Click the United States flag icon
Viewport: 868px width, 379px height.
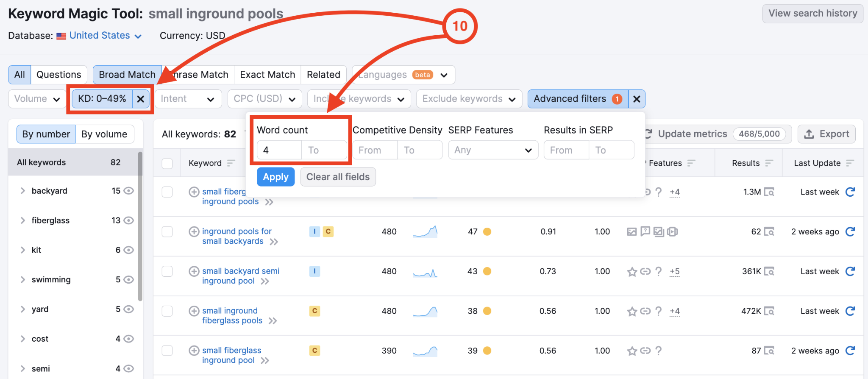[61, 36]
